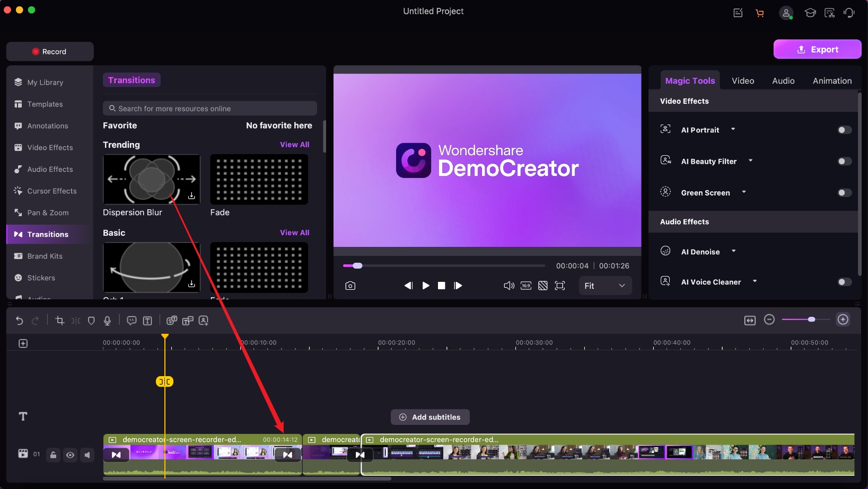Download the Dispersion Blur transition
The height and width of the screenshot is (489, 868).
tap(191, 196)
